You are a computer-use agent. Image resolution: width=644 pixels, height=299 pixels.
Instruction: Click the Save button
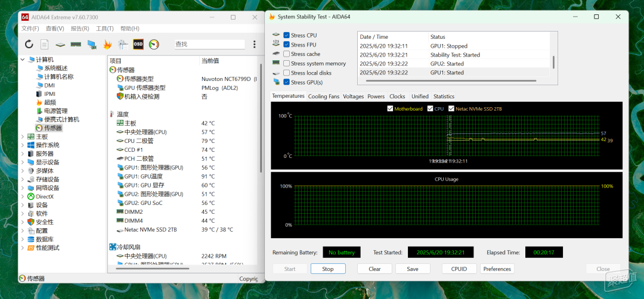point(413,269)
